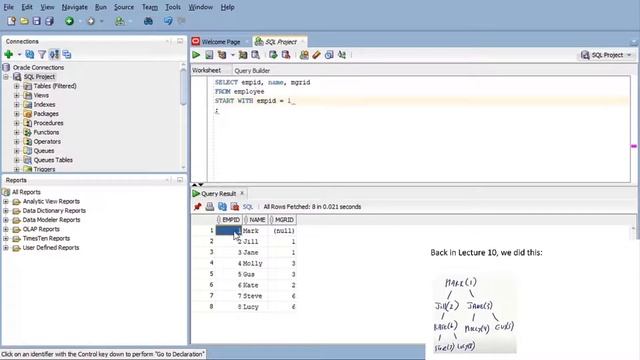Click the Open folder icon
This screenshot has height=360, width=640.
click(x=24, y=21)
